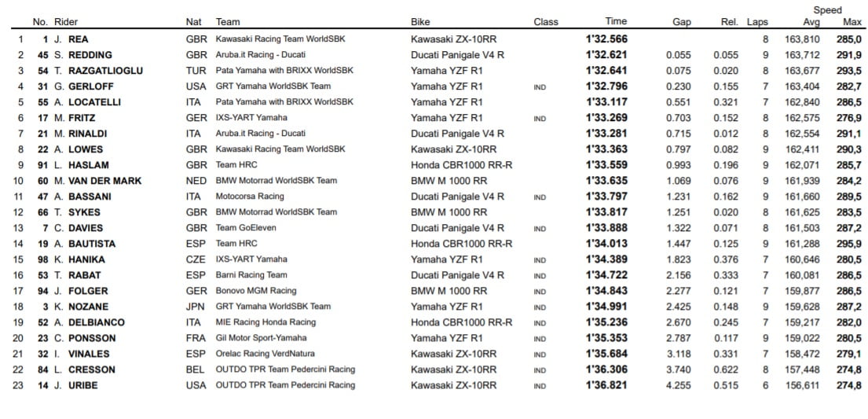This screenshot has height=419, width=868.
Task: Click the Gap column header
Action: [x=681, y=22]
